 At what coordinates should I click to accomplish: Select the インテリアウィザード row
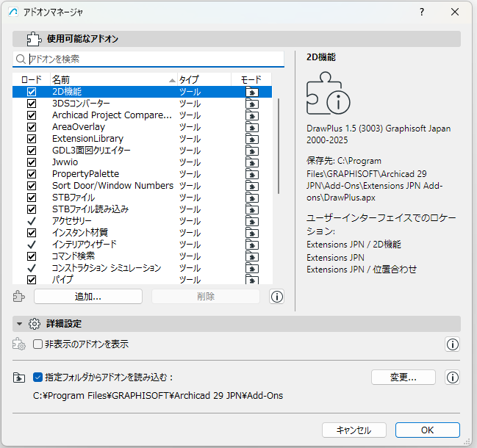(142, 245)
